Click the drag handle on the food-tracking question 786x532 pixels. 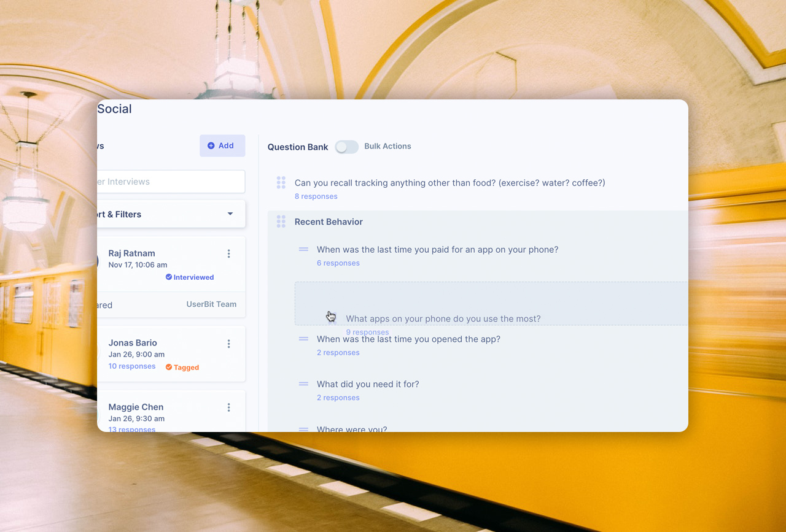point(281,182)
